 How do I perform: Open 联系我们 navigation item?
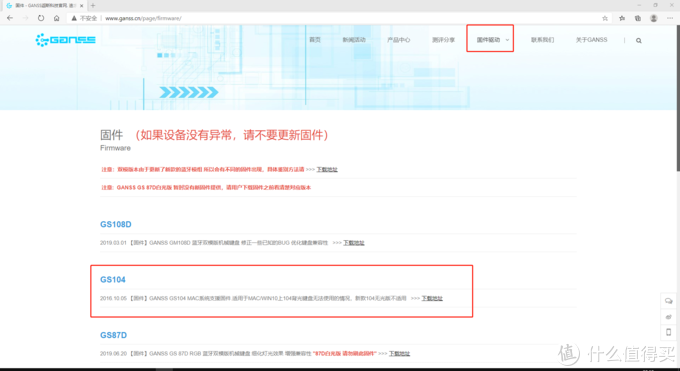(x=543, y=40)
